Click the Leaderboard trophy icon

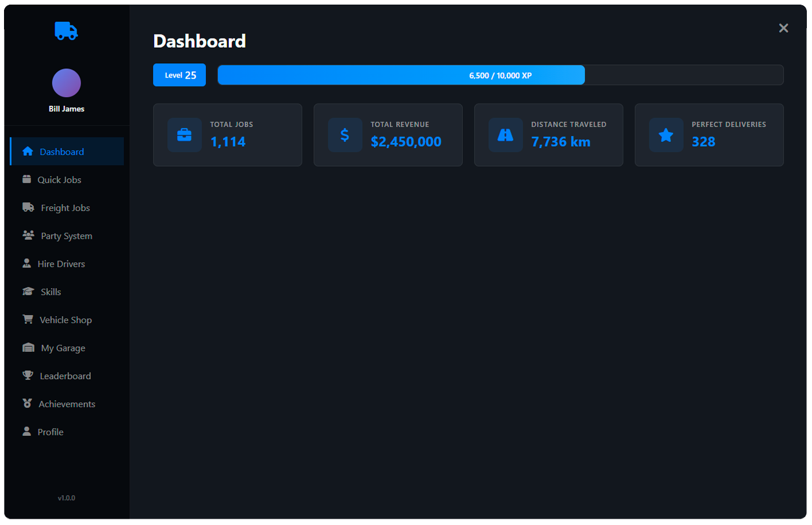tap(28, 375)
